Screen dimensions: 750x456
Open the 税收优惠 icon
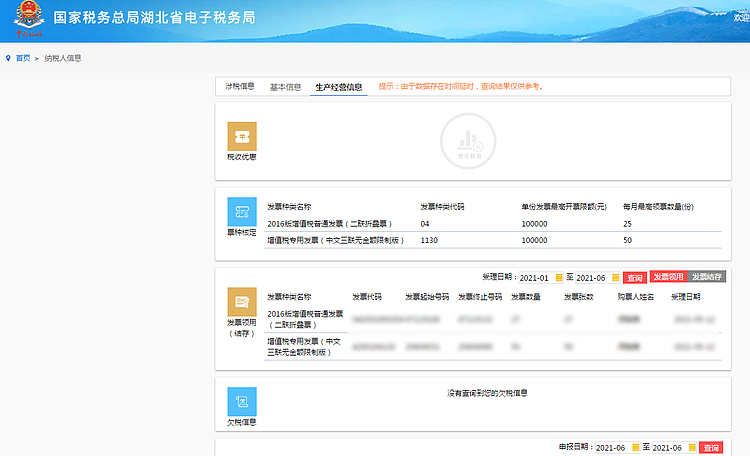pyautogui.click(x=242, y=136)
